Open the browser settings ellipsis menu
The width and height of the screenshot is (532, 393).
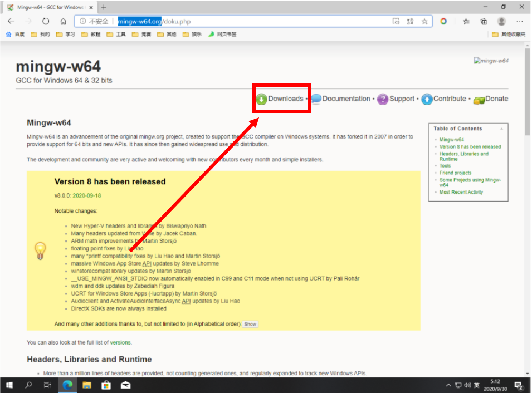pyautogui.click(x=519, y=21)
